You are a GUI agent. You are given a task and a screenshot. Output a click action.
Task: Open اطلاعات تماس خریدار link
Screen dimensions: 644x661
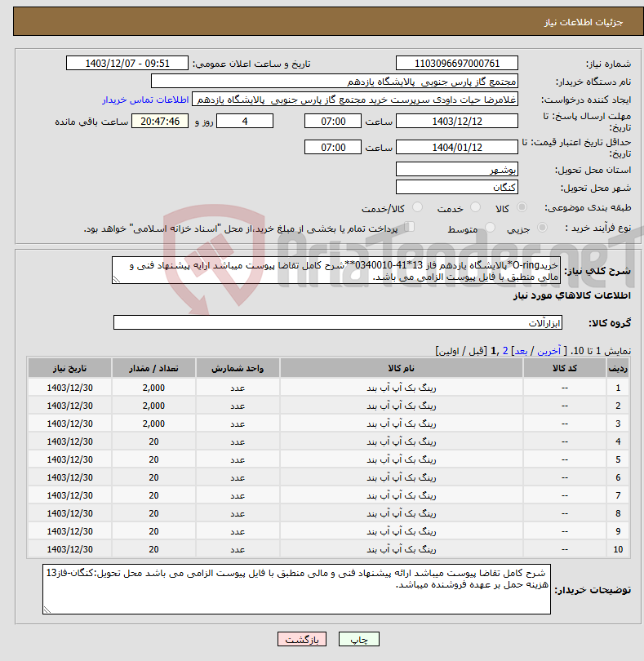145,100
